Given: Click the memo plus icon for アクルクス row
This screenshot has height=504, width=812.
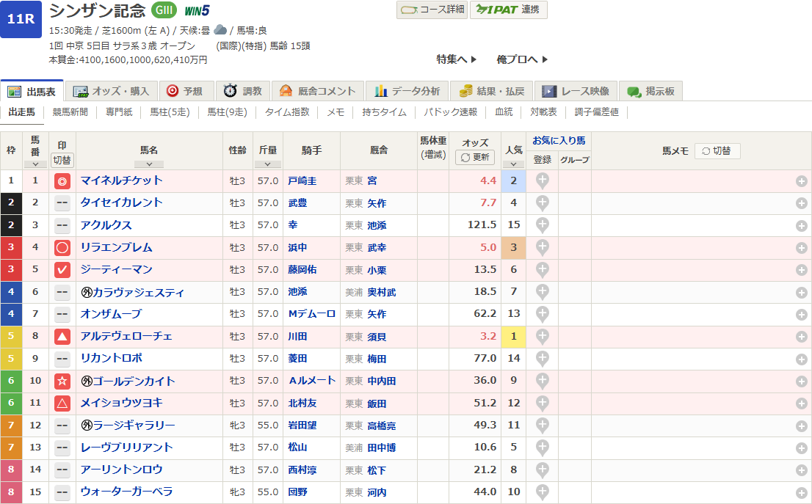Looking at the screenshot, I should [x=801, y=226].
